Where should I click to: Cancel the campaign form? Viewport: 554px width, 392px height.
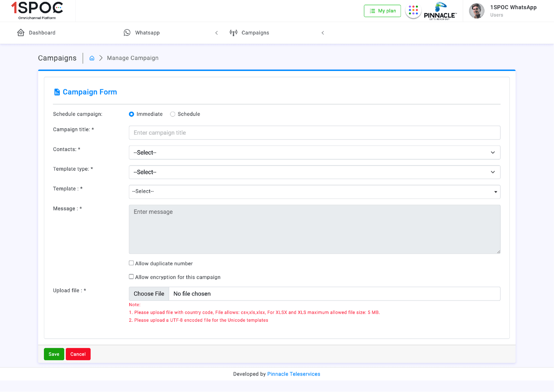tap(78, 354)
